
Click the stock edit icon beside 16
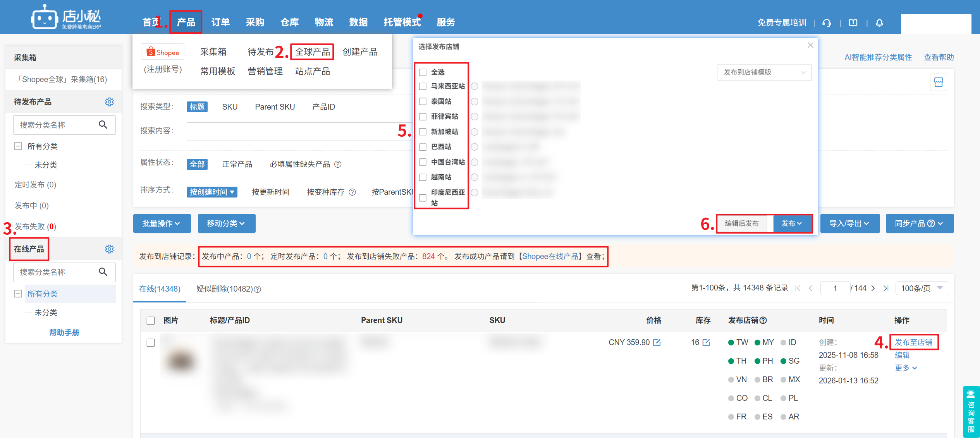click(706, 342)
